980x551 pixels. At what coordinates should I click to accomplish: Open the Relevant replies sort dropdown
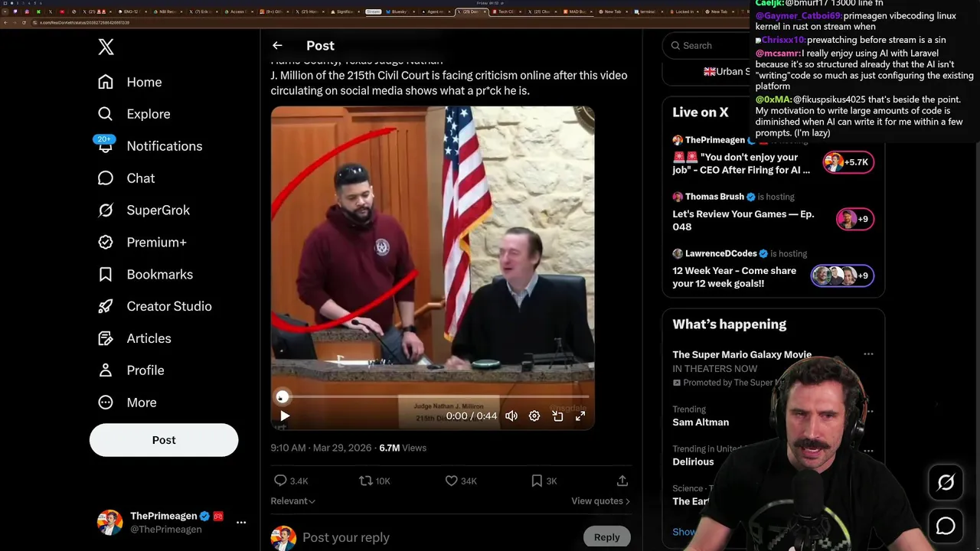293,501
